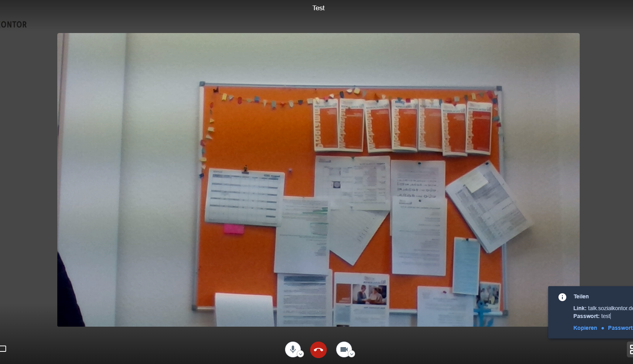Click the blue Passwort link
The height and width of the screenshot is (364, 633).
tap(620, 328)
